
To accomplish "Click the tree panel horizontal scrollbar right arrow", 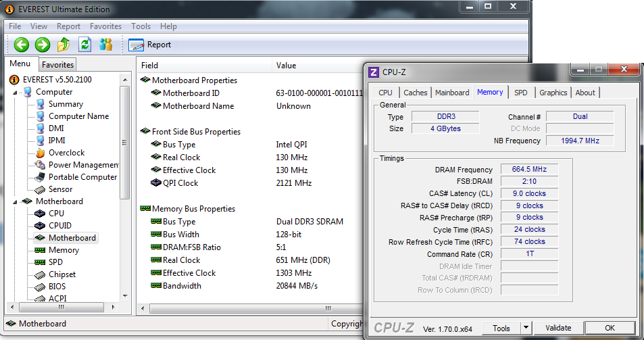I will pyautogui.click(x=114, y=307).
